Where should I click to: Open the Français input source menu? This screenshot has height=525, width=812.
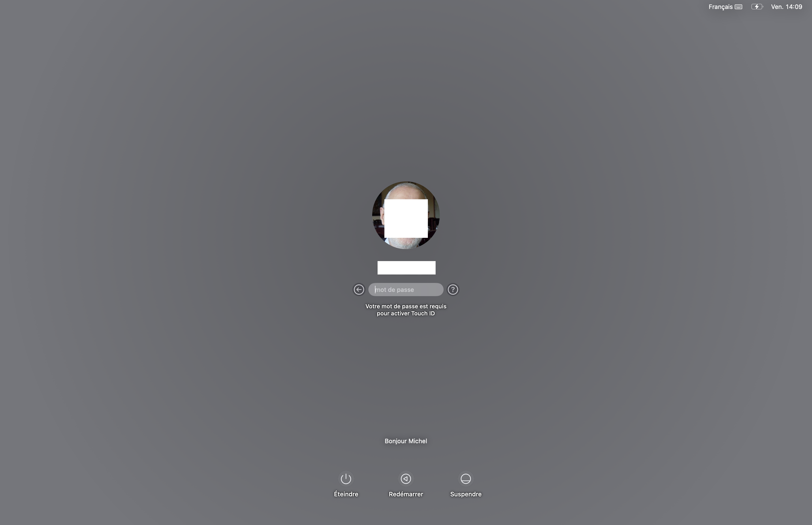pyautogui.click(x=720, y=7)
